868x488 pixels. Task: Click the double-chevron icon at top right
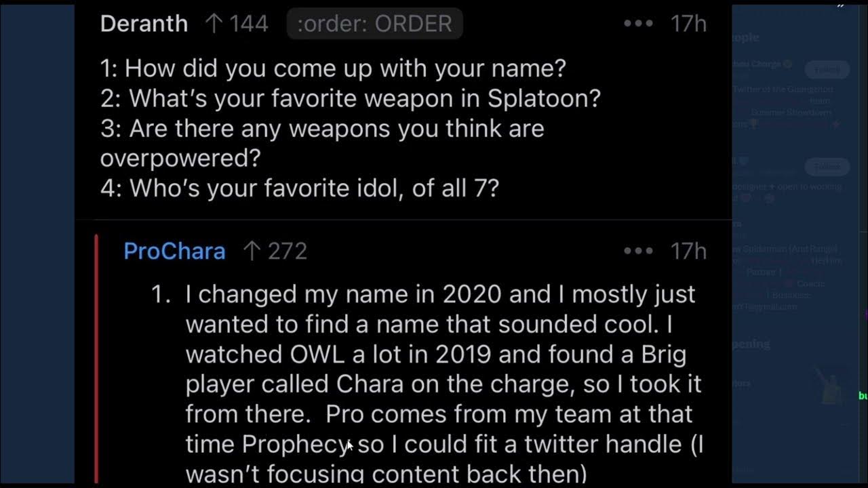[x=841, y=5]
